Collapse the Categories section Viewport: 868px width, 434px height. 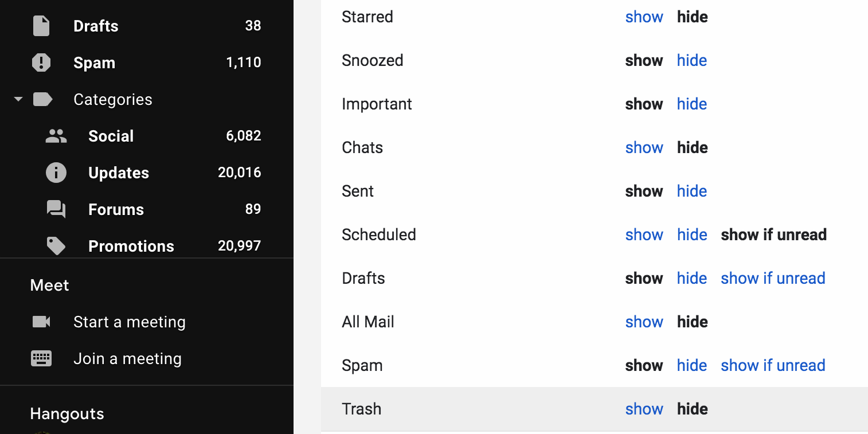[18, 99]
